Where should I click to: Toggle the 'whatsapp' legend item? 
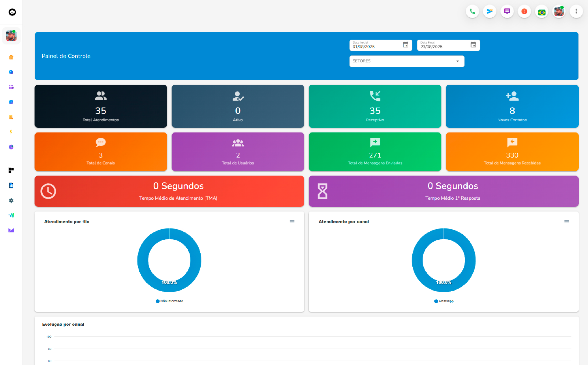coord(444,301)
